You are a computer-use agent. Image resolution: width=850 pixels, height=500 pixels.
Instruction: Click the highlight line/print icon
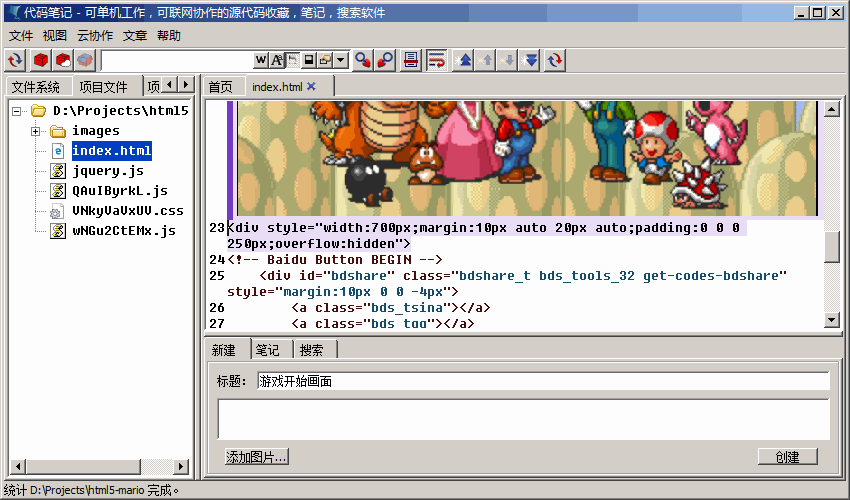[411, 60]
